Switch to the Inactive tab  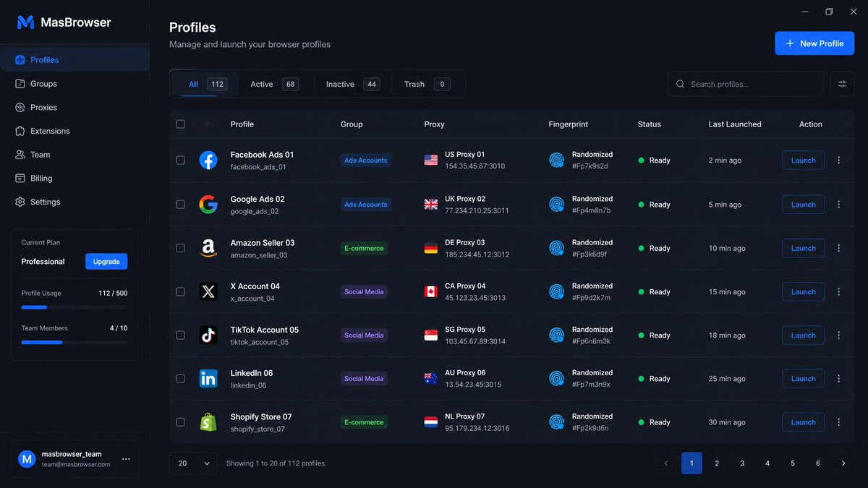click(x=352, y=84)
